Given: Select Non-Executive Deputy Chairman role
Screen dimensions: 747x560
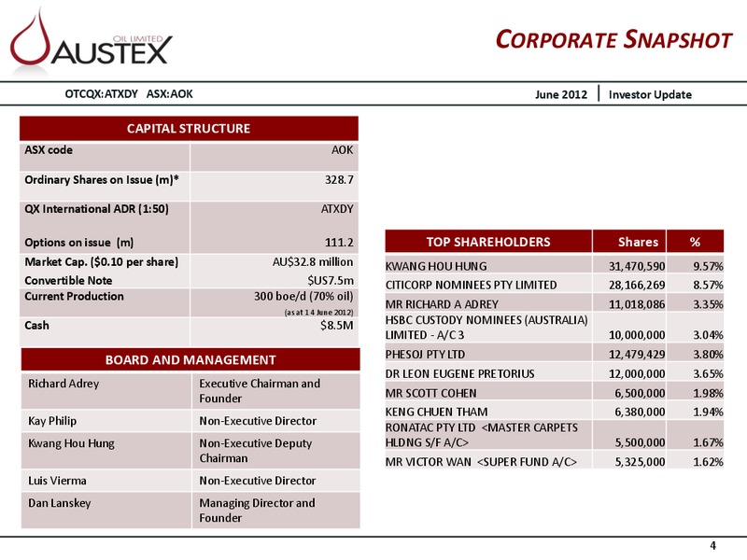Looking at the screenshot, I should 255,451.
